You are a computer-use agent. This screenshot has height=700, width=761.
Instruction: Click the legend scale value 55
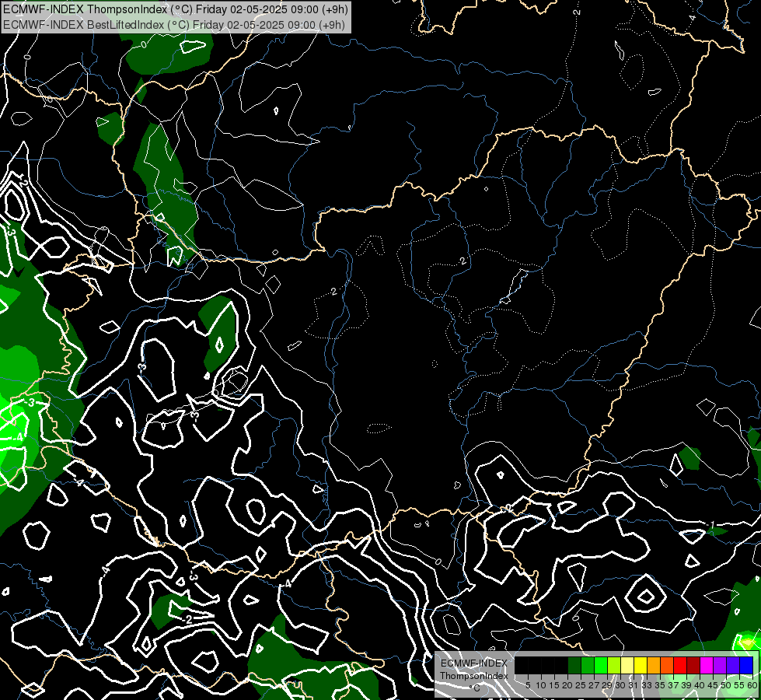pos(739,685)
